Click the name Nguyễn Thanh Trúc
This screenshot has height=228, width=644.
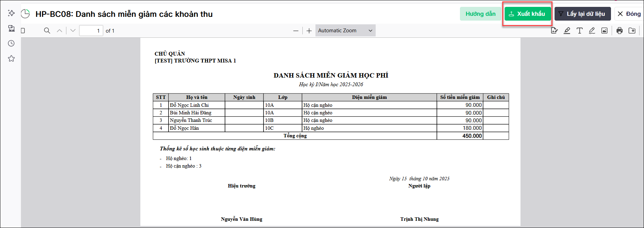coord(191,120)
